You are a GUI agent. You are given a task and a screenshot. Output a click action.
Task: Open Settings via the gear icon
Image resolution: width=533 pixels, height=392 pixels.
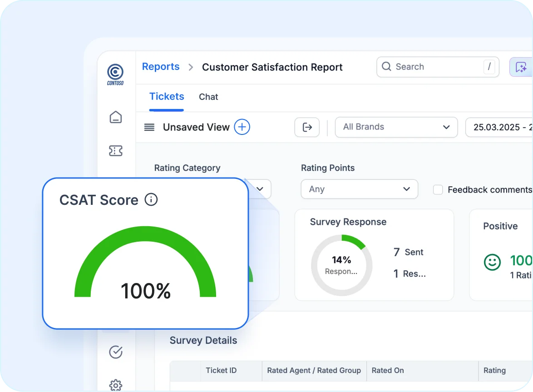pos(115,385)
